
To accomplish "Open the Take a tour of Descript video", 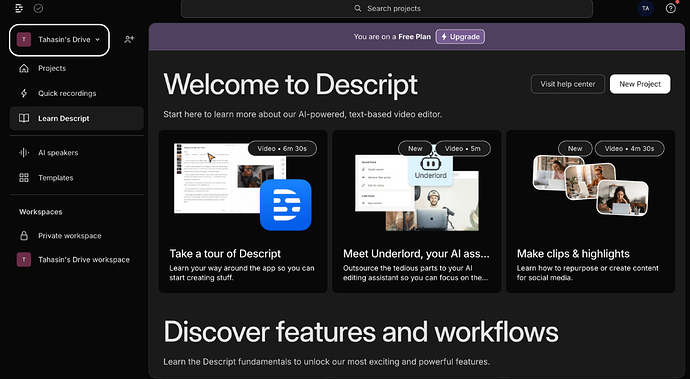I will tap(243, 211).
